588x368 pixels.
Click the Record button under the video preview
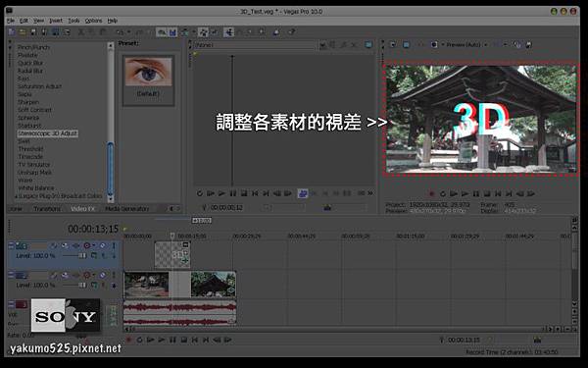point(431,193)
